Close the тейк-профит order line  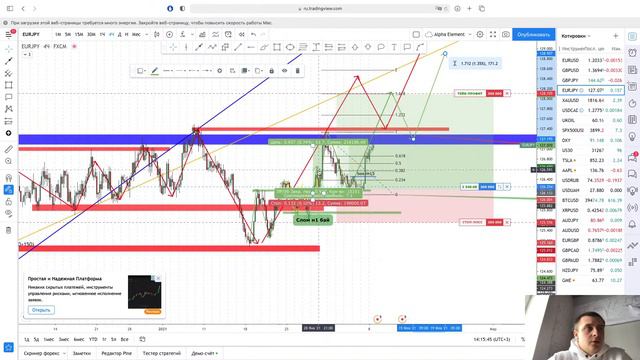[x=507, y=93]
